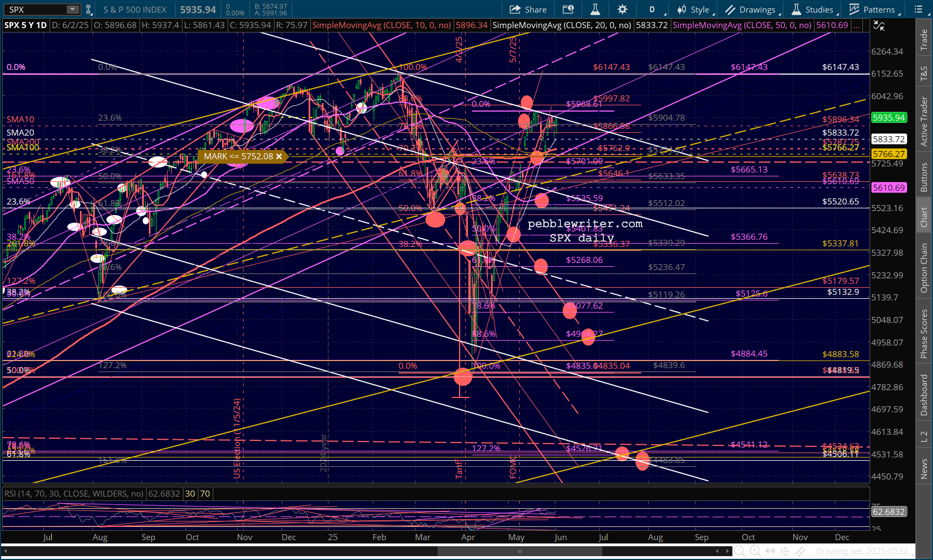Open the Style dropdown menu
933x560 pixels.
[x=695, y=9]
